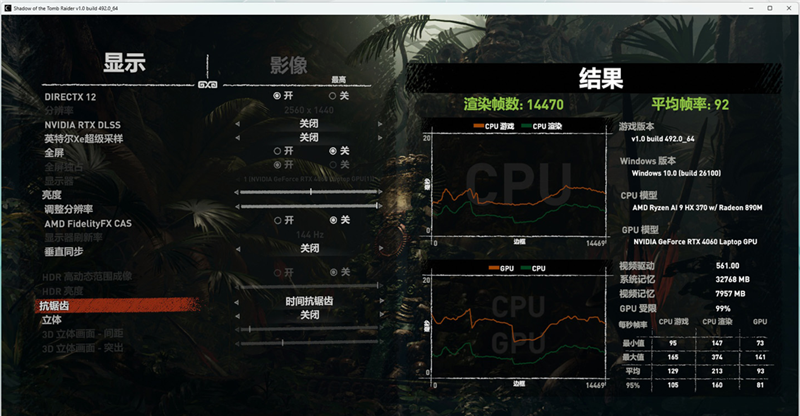This screenshot has height=416, width=800.
Task: Turn DirectX 12 off with the 关 radio
Action: 332,96
